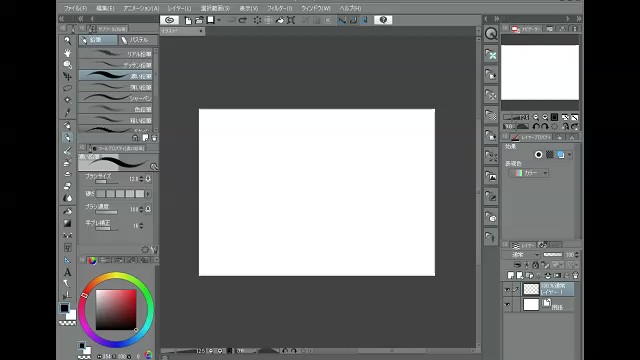
Task: Click the Open file icon
Action: pos(199,20)
